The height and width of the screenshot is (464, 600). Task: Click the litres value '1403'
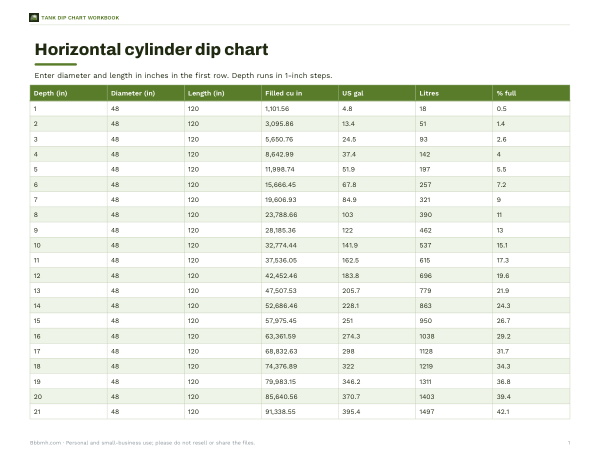point(454,397)
